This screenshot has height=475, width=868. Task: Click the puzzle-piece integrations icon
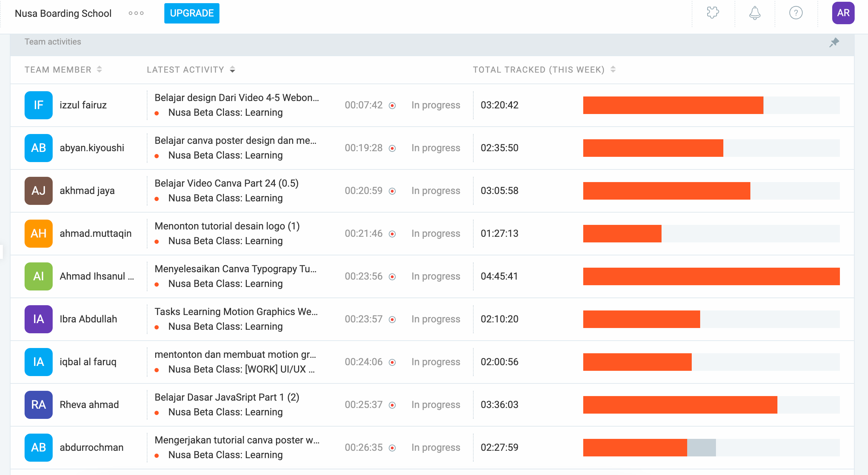coord(713,13)
